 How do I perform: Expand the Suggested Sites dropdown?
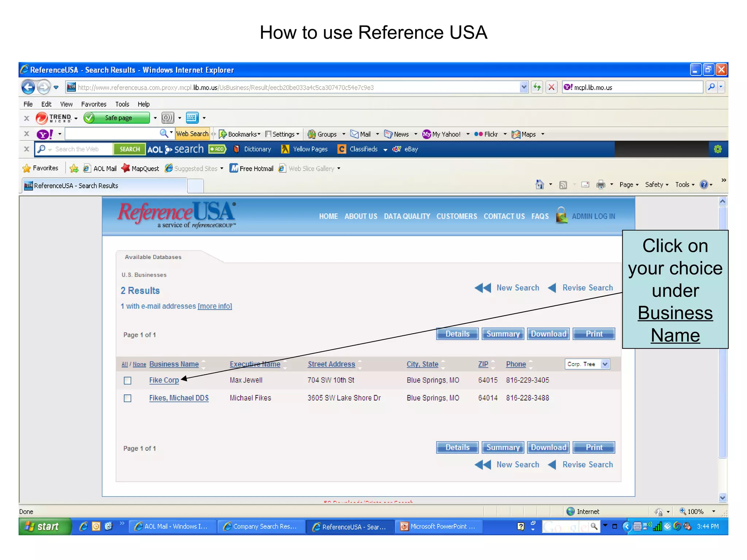[x=222, y=168]
